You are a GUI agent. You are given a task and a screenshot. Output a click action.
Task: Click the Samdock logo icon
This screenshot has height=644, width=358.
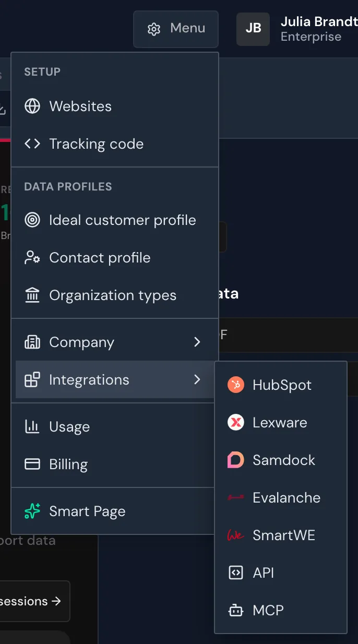pos(236,460)
